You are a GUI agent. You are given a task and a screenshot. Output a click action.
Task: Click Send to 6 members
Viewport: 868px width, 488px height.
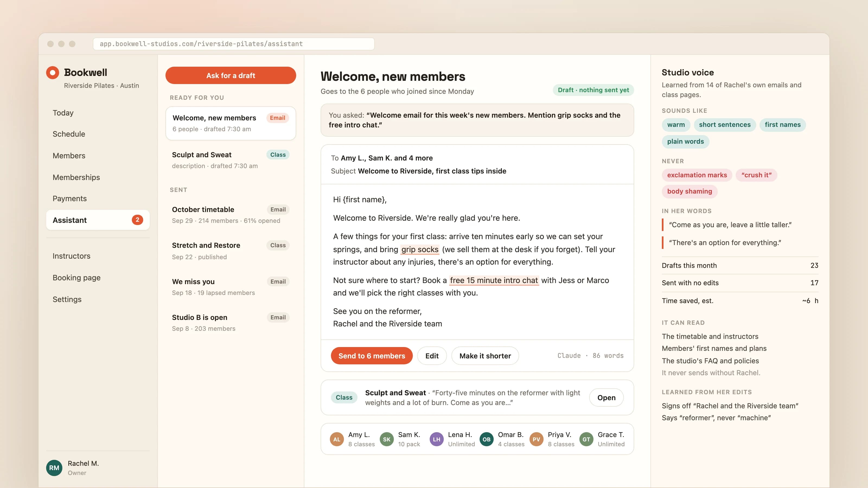pyautogui.click(x=372, y=356)
